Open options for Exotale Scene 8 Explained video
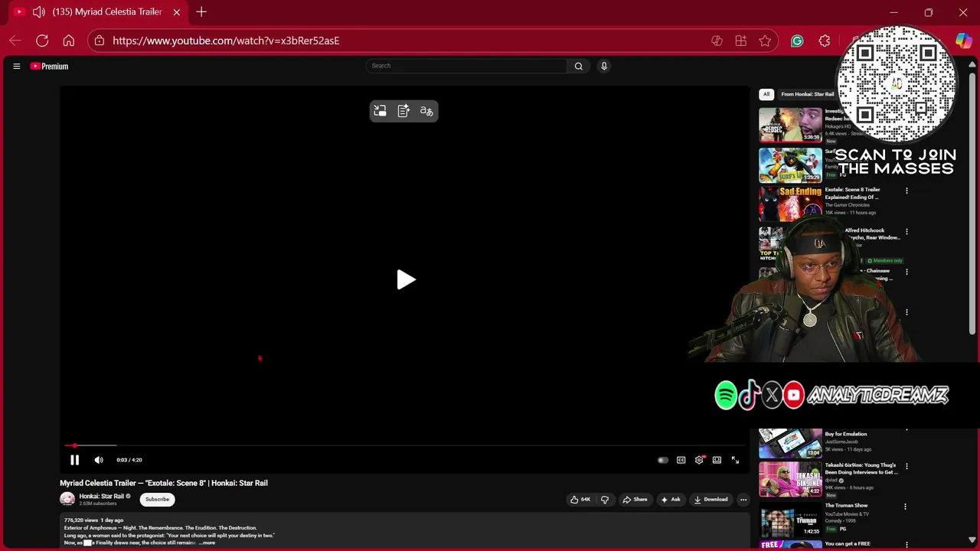The image size is (980, 551). tap(906, 191)
